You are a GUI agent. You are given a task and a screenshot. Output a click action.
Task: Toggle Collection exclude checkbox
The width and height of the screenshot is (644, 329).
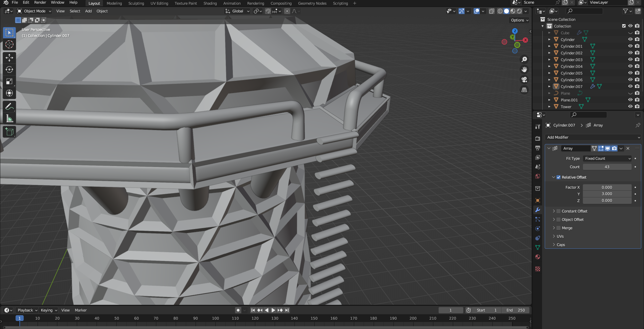click(x=624, y=26)
